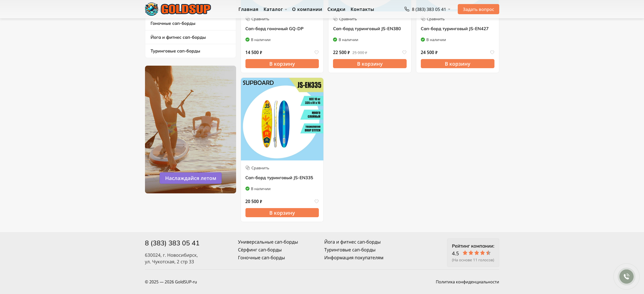The width and height of the screenshot is (644, 294).
Task: Expand the Каталог dropdown menu
Action: tap(275, 9)
